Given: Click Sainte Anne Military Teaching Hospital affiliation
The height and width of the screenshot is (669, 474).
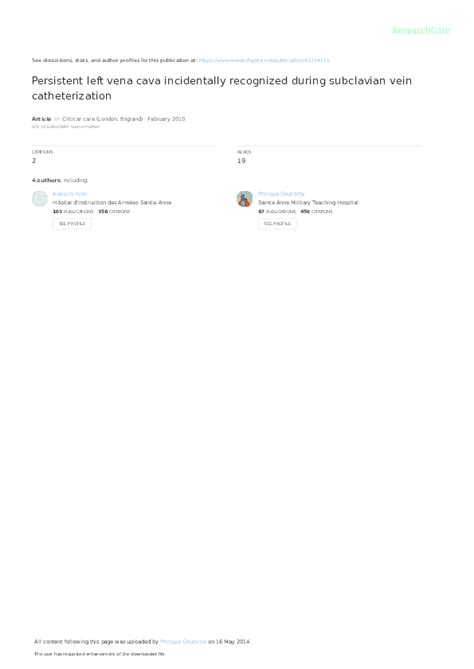Looking at the screenshot, I should tap(308, 203).
